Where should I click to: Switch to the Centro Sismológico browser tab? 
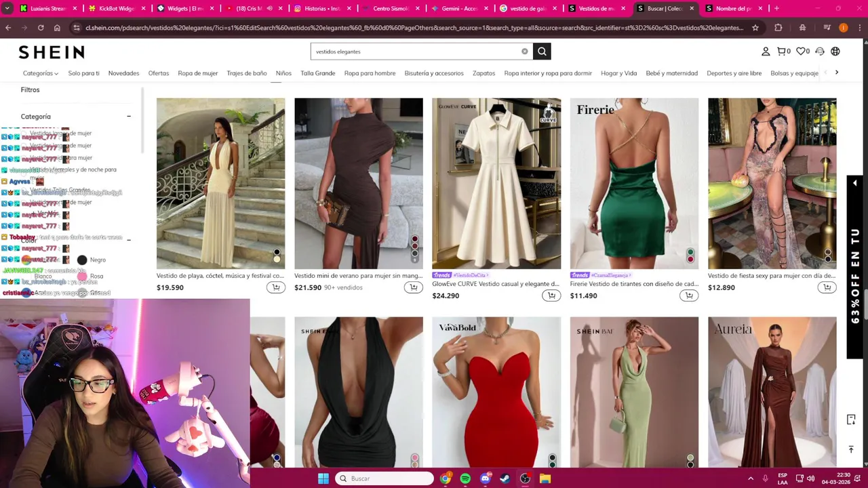click(390, 8)
